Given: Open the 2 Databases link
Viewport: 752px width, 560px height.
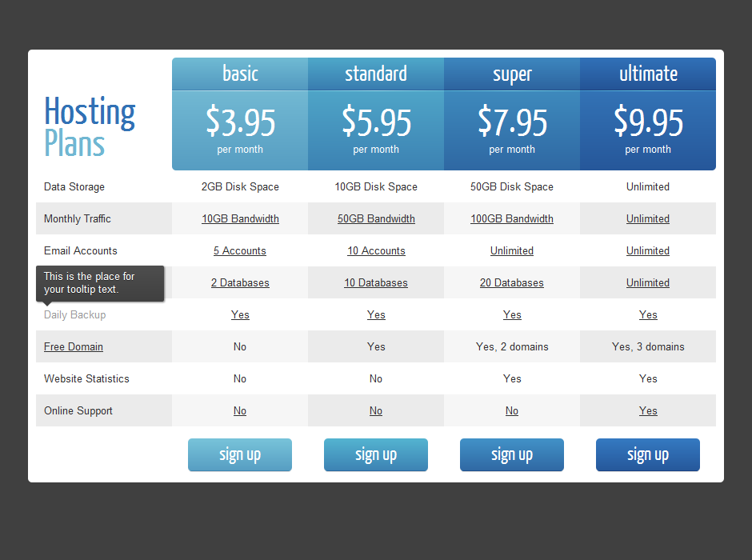Looking at the screenshot, I should [240, 283].
